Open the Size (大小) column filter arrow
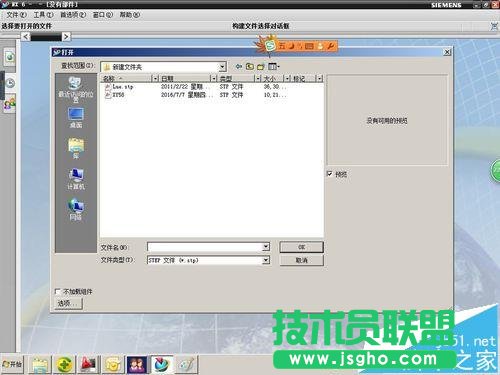500x375 pixels. (x=287, y=79)
